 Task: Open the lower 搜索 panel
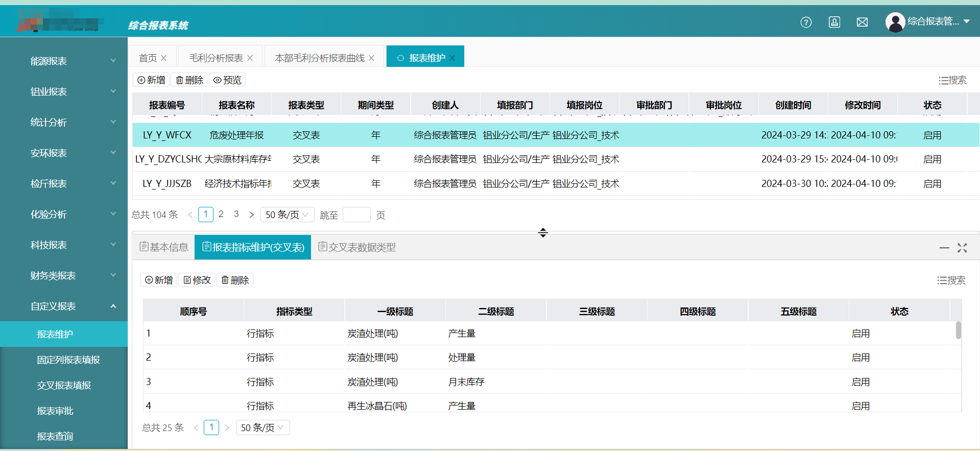(951, 280)
